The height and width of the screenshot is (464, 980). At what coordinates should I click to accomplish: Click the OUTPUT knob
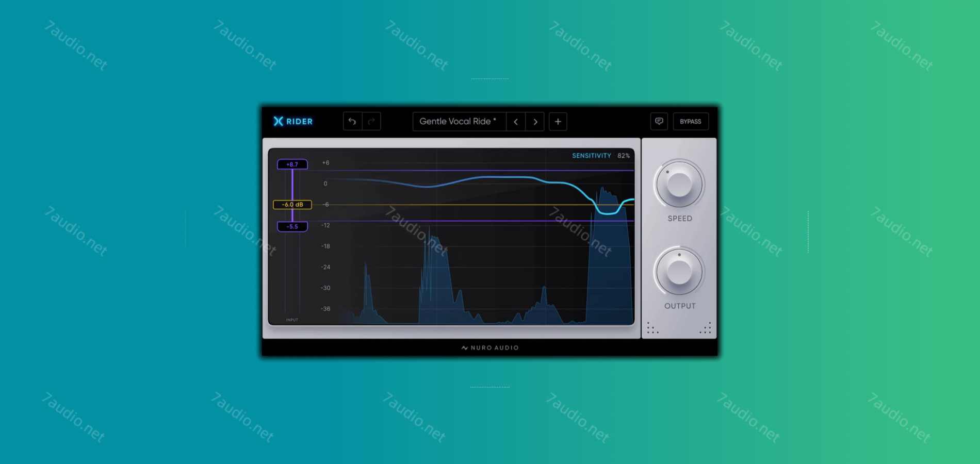679,271
